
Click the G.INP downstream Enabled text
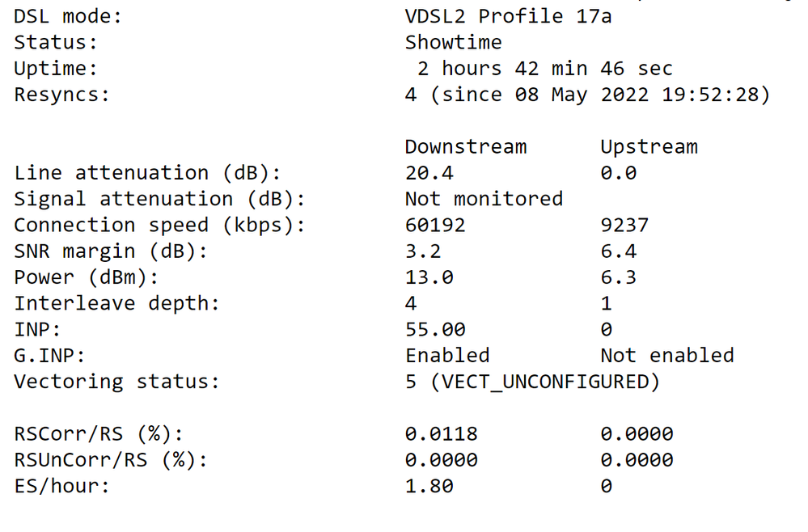click(x=447, y=356)
